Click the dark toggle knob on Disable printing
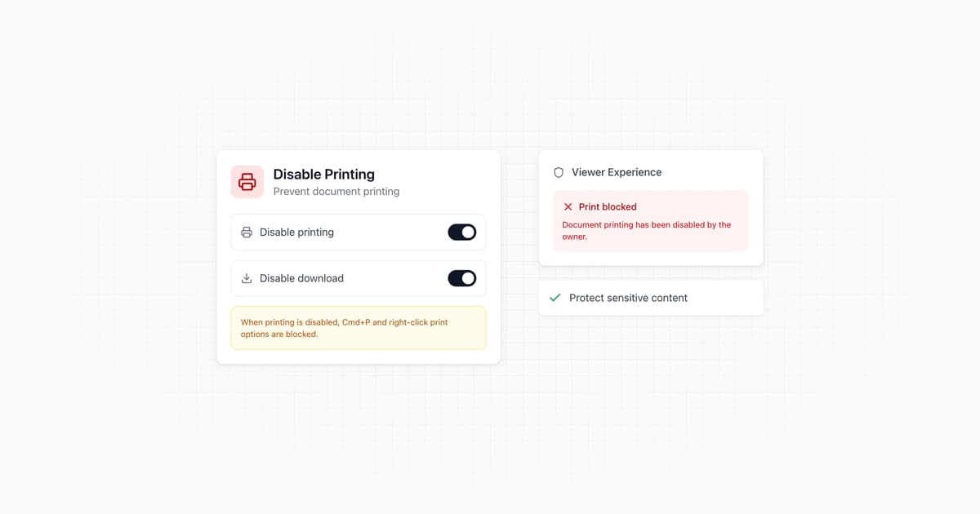 (467, 232)
